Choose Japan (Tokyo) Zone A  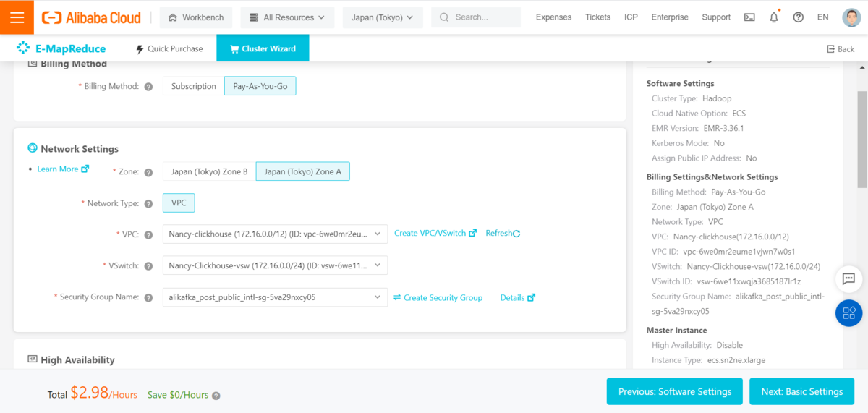(302, 171)
